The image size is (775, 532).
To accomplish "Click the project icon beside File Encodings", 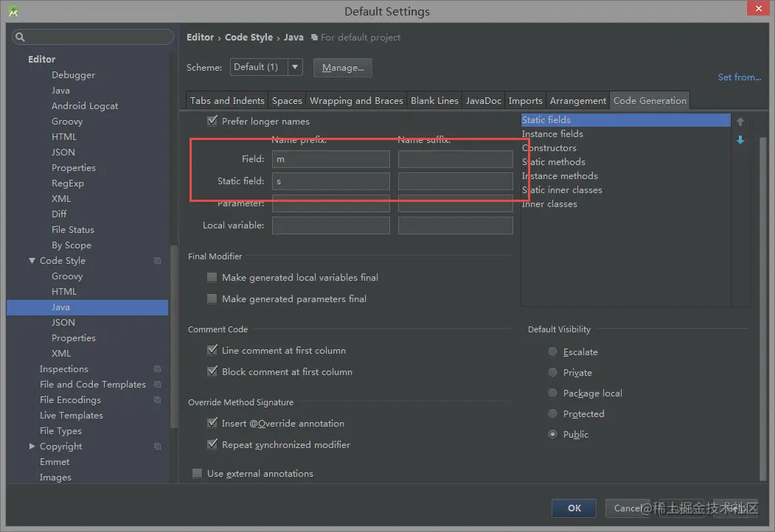I will click(x=157, y=399).
